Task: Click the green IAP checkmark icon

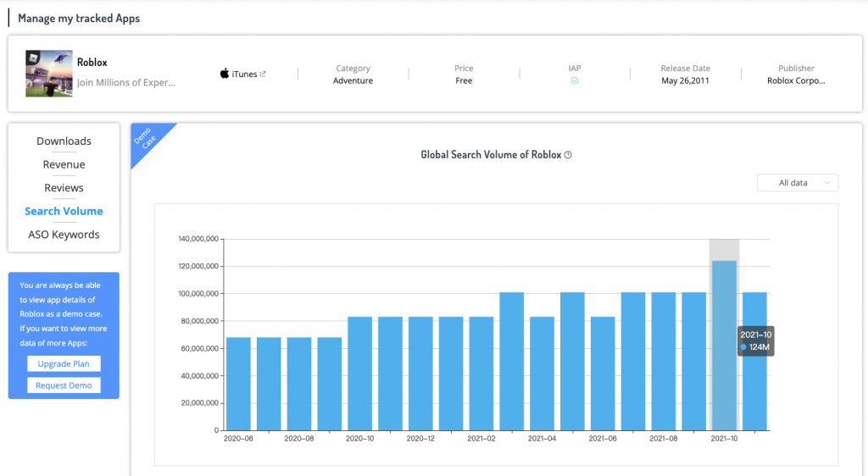Action: click(575, 81)
